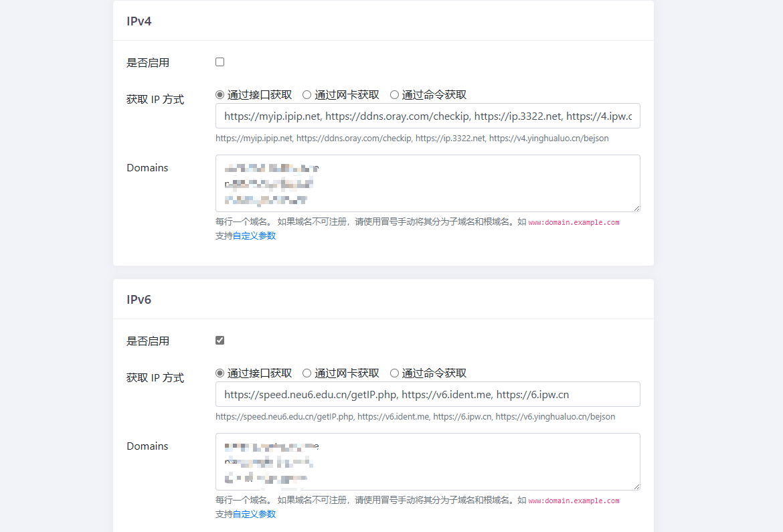This screenshot has height=532, width=783.
Task: Click the IPv6 section heading
Action: click(139, 299)
